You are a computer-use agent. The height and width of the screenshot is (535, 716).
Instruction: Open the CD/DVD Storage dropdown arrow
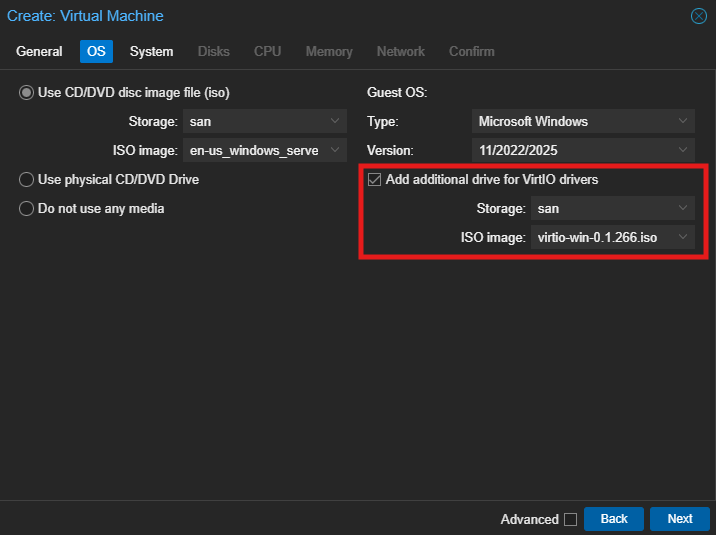pyautogui.click(x=335, y=121)
